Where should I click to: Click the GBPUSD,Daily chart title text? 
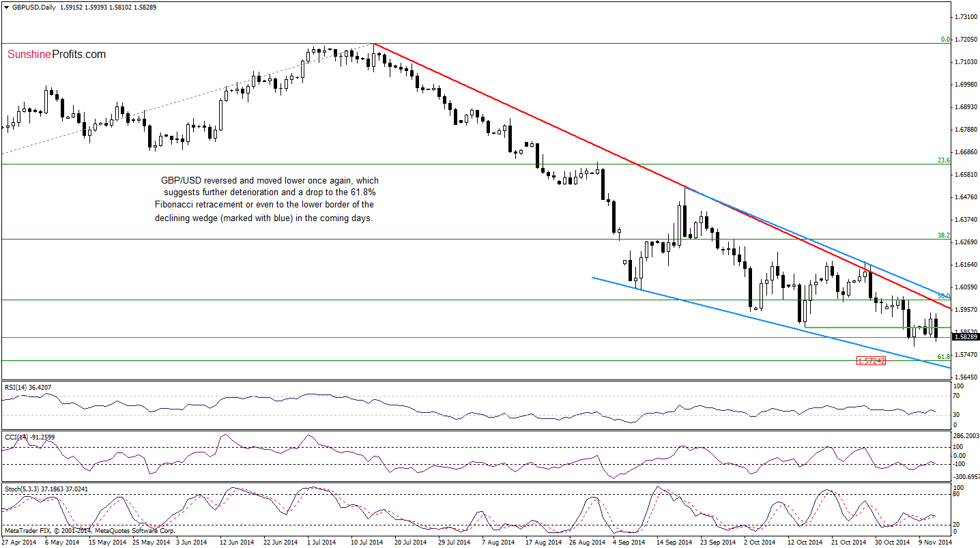click(x=35, y=6)
